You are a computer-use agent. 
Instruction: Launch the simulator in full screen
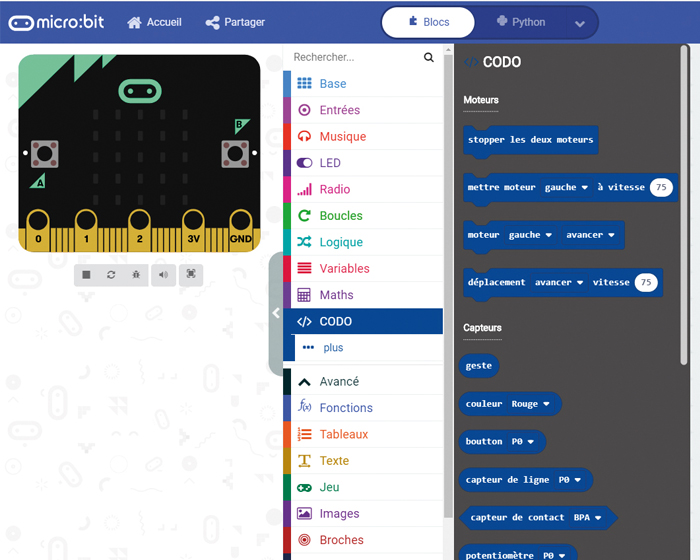(x=190, y=274)
